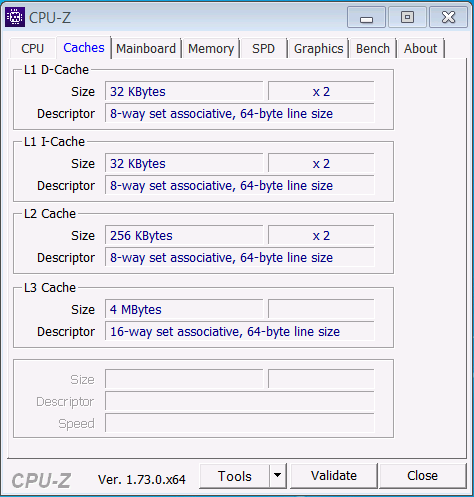Click the L1 D-Cache descriptor field

[240, 113]
